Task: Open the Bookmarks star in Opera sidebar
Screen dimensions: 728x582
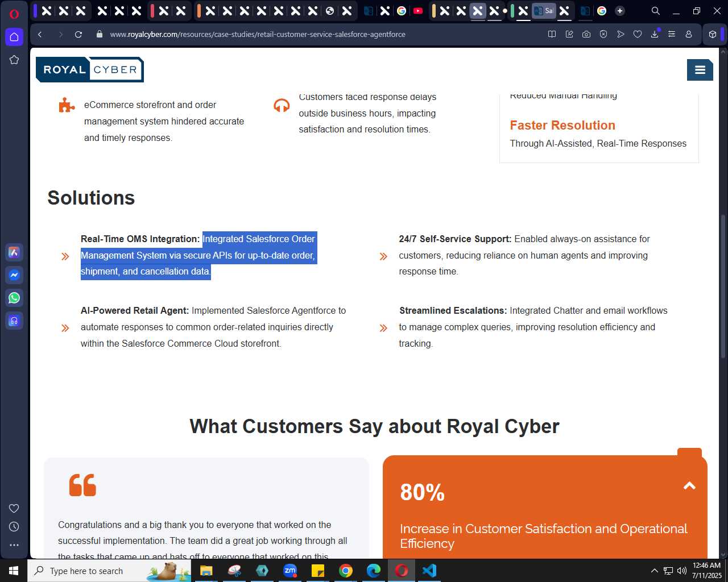Action: click(x=14, y=60)
